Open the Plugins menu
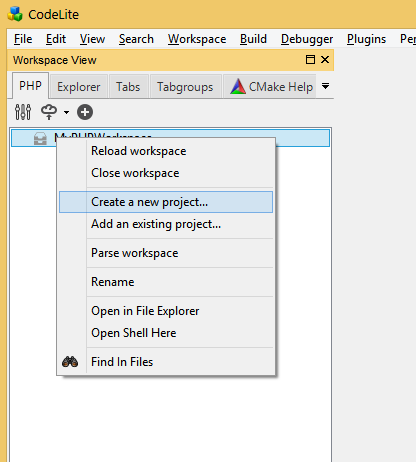This screenshot has width=416, height=462. click(x=366, y=39)
